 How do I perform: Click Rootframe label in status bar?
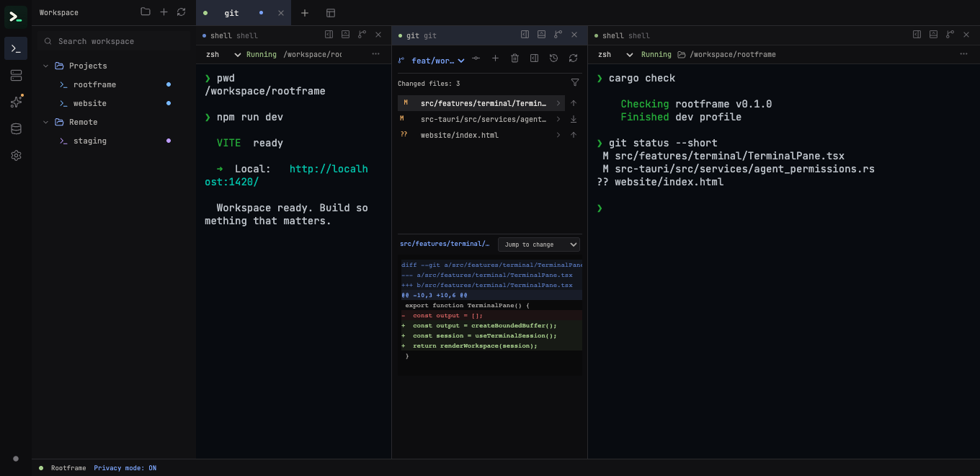pos(68,468)
